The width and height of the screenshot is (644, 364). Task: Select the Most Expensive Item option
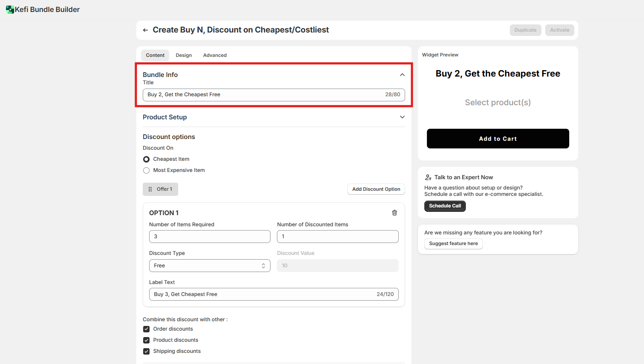(x=147, y=170)
